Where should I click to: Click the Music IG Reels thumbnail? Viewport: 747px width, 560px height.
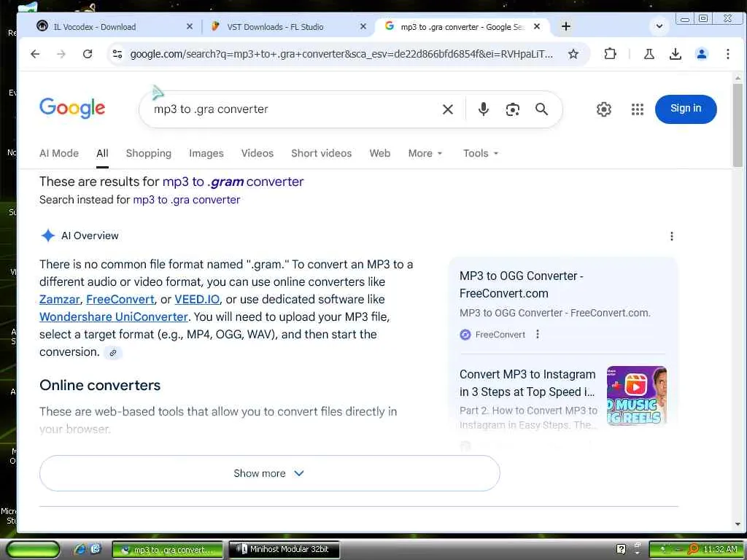coord(636,396)
